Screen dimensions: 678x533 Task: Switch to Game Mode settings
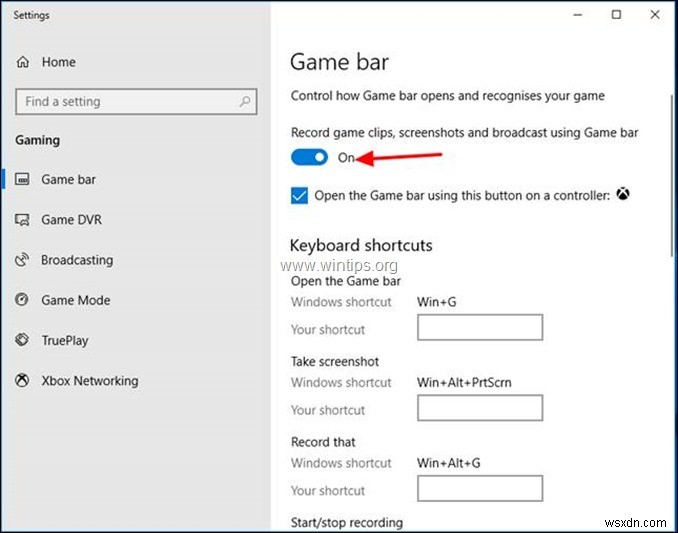(76, 300)
